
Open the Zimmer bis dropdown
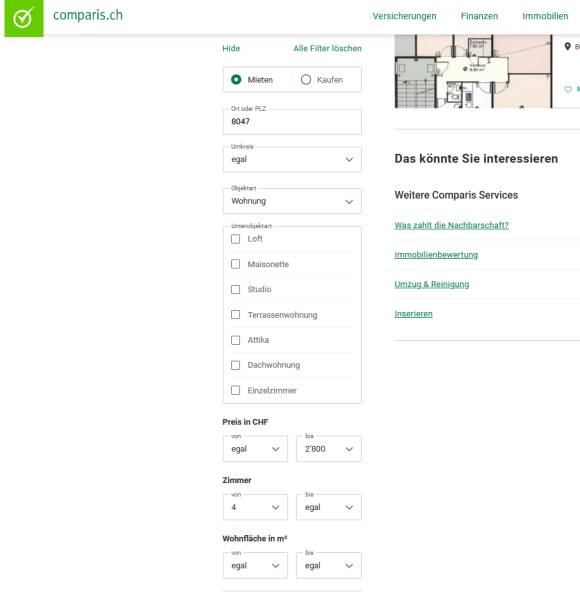tap(329, 507)
